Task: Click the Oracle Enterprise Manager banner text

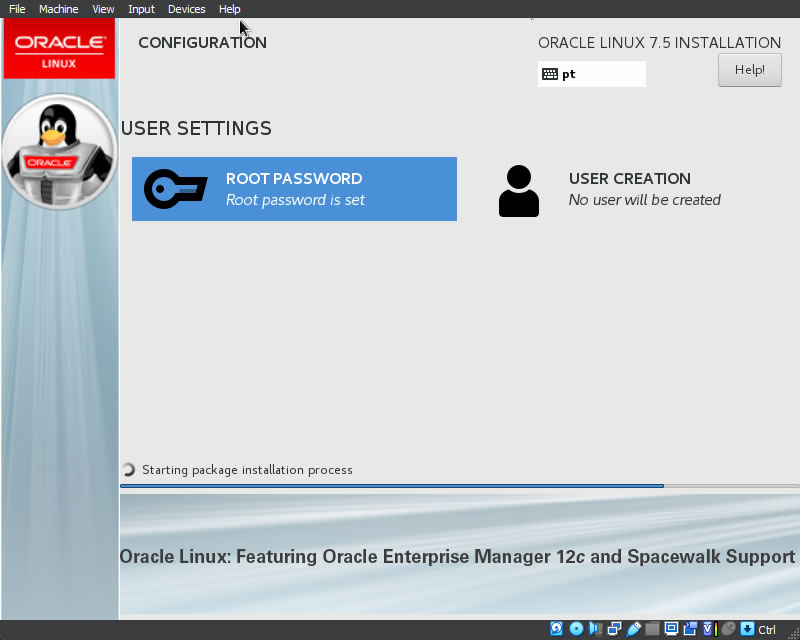Action: click(x=457, y=557)
